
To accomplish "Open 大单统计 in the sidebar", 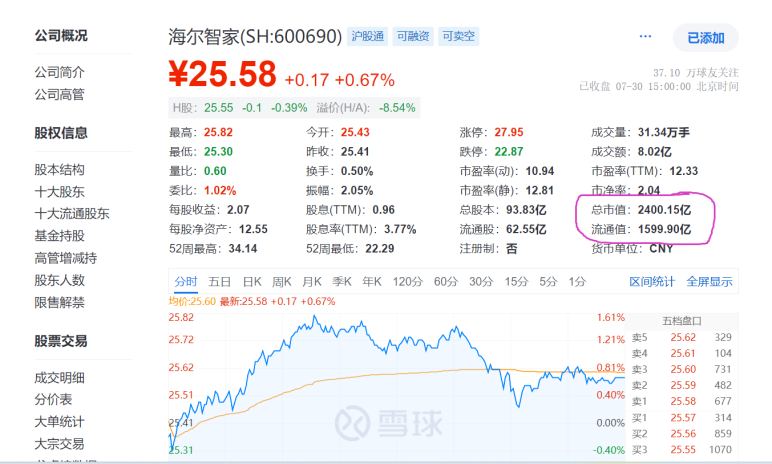I will tap(60, 422).
